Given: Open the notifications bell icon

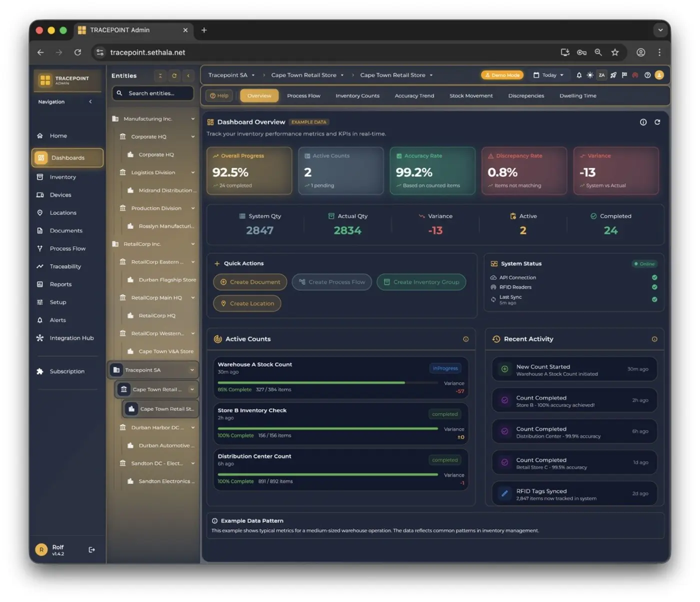Looking at the screenshot, I should click(x=578, y=75).
